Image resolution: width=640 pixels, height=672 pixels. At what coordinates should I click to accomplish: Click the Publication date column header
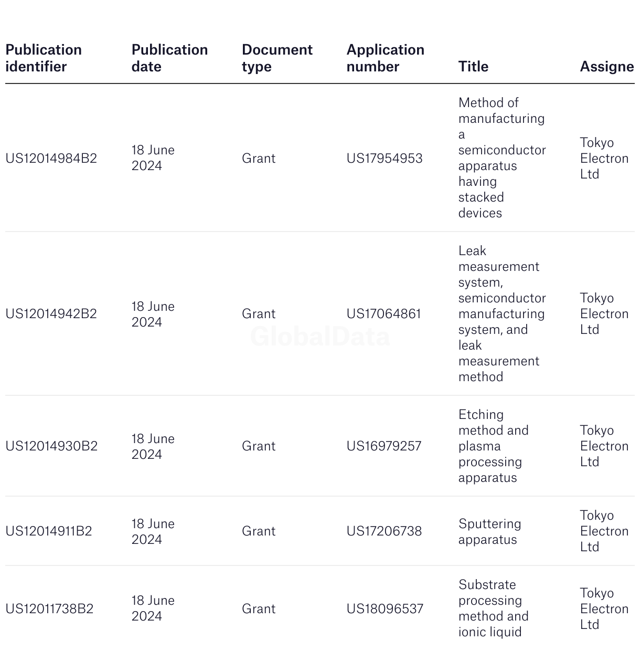tap(169, 58)
